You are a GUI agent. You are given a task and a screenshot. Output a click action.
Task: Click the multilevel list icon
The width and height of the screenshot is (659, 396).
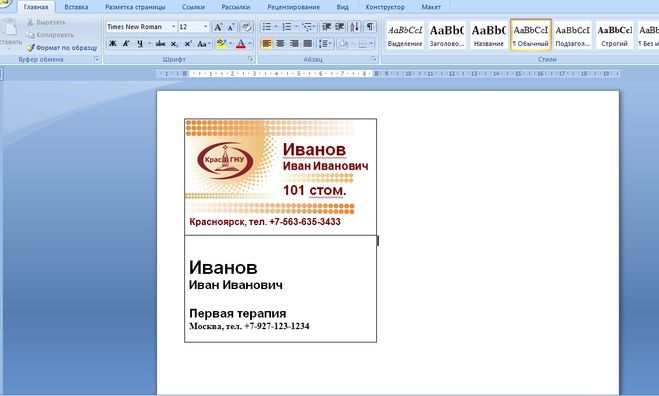tap(307, 27)
